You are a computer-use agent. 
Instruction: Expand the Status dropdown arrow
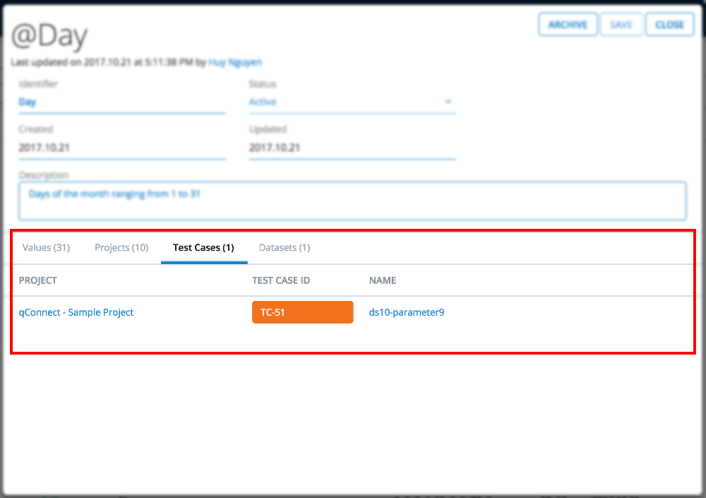(448, 102)
